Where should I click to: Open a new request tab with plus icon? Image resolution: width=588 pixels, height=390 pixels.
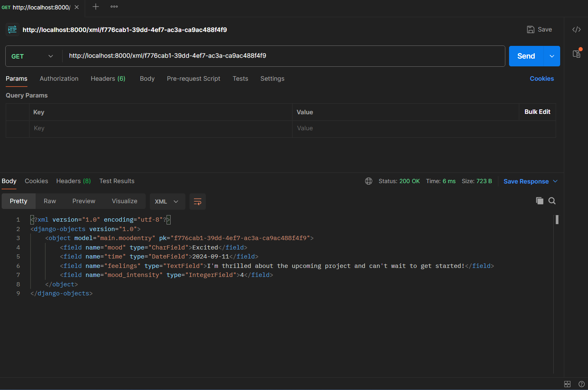pyautogui.click(x=96, y=7)
